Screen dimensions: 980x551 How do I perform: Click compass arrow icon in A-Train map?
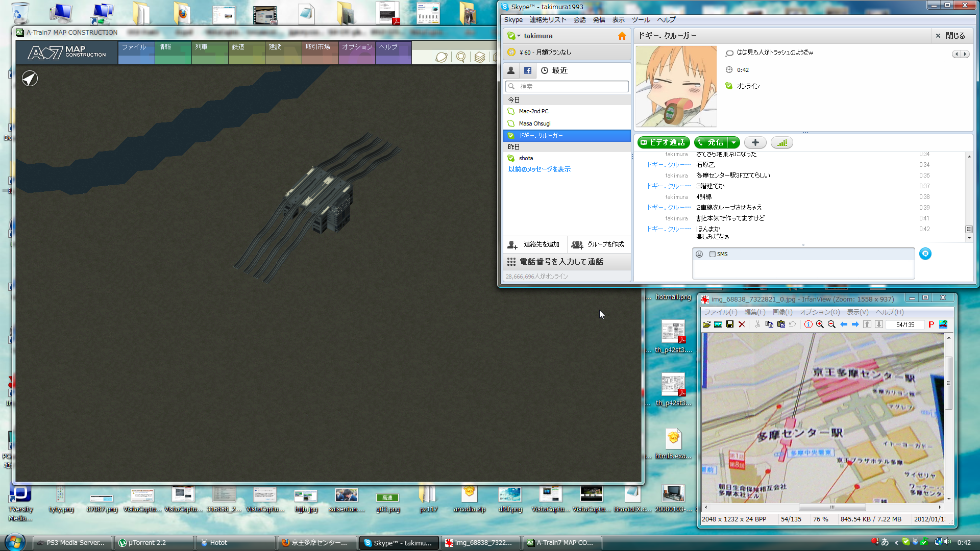coord(30,79)
